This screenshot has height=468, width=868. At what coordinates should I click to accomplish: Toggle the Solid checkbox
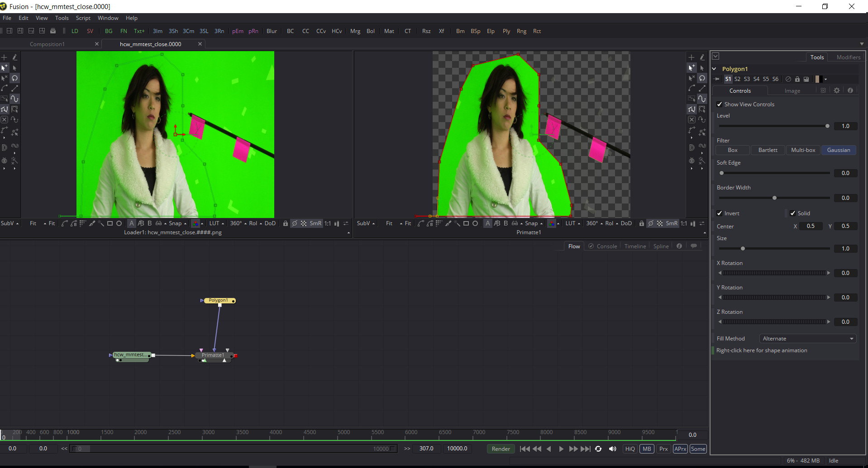(793, 213)
